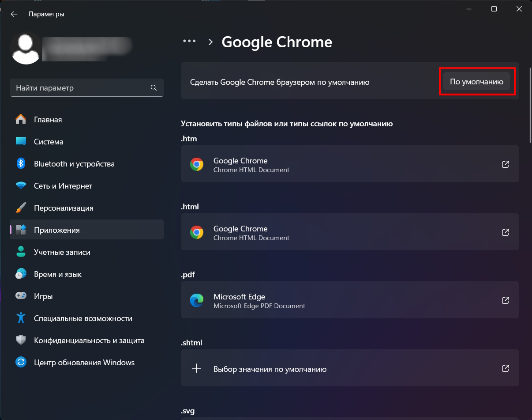This screenshot has height=420, width=532.
Task: Open Конфиденциальность и защита section
Action: (x=87, y=341)
